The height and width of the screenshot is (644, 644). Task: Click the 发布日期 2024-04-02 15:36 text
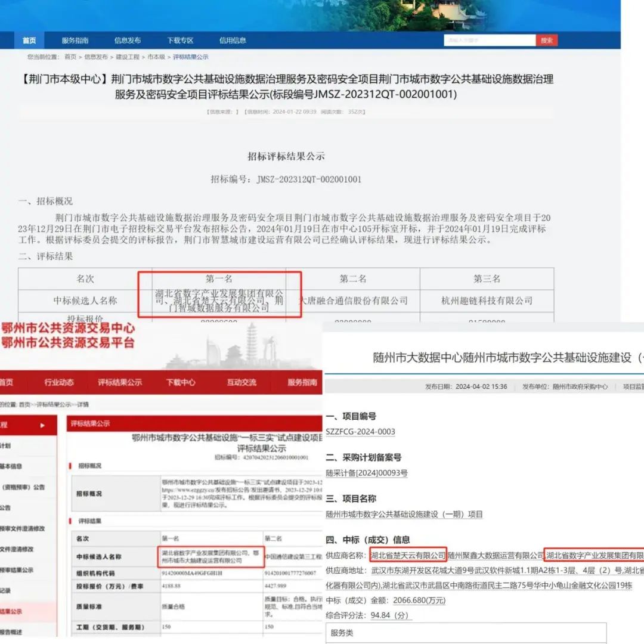466,386
